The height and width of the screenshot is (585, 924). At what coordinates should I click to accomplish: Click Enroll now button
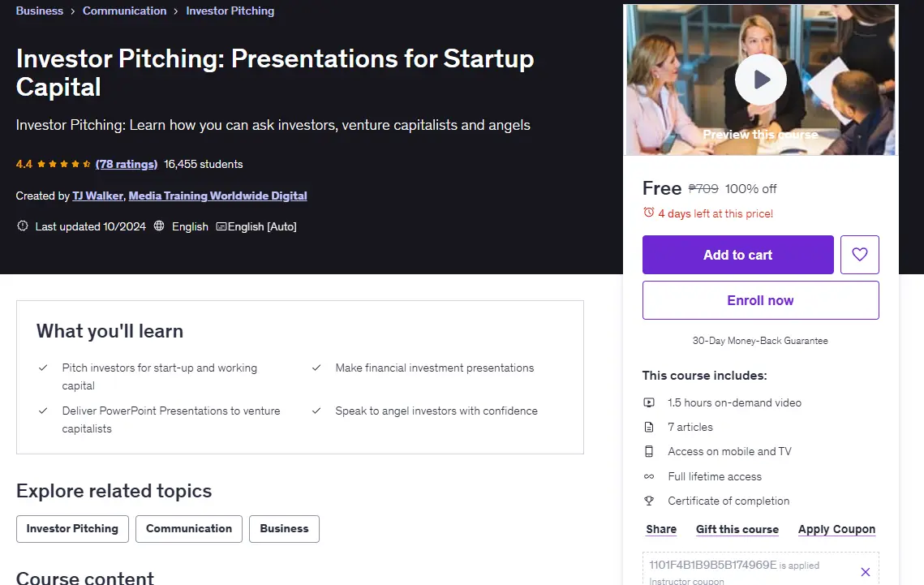(760, 300)
